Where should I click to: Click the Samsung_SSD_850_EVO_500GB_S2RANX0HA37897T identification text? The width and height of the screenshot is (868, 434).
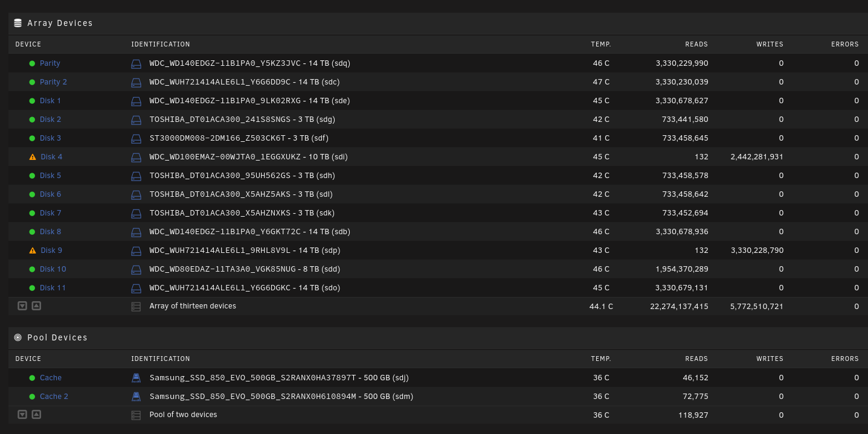(253, 378)
